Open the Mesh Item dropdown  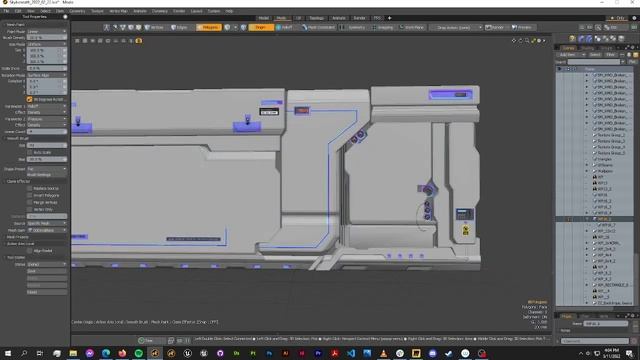(47, 230)
